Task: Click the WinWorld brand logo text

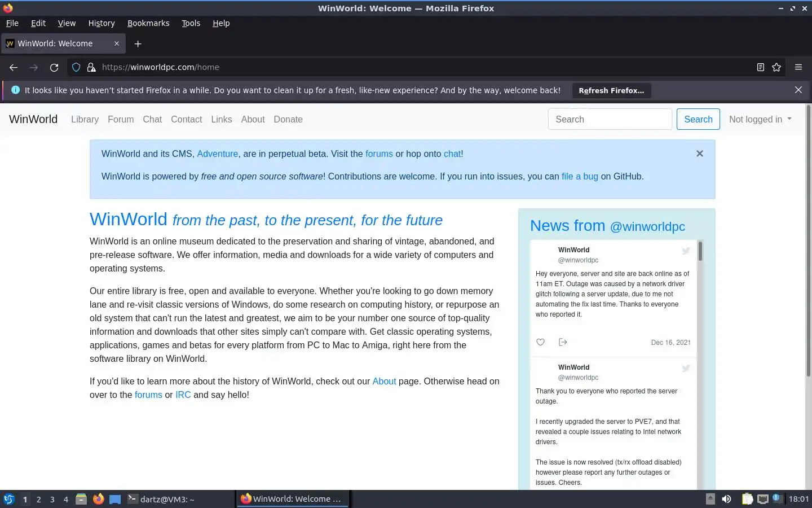Action: [x=33, y=119]
